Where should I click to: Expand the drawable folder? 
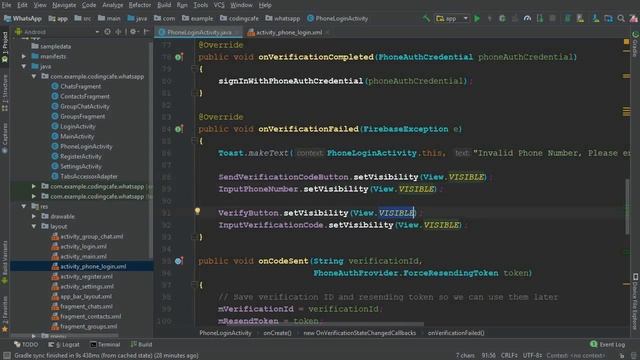(34, 216)
